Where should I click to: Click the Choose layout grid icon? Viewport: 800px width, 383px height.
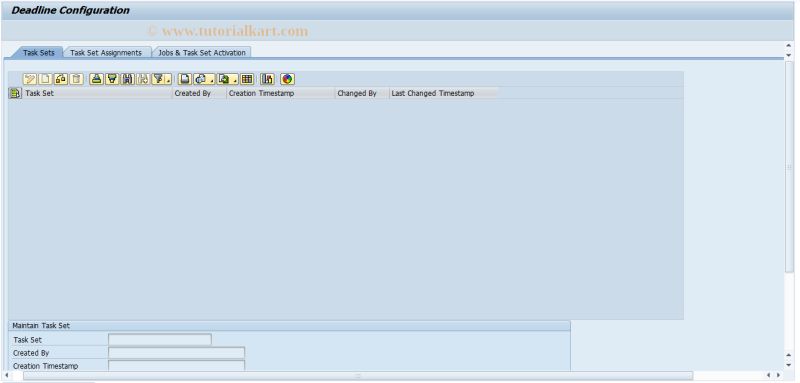point(247,79)
